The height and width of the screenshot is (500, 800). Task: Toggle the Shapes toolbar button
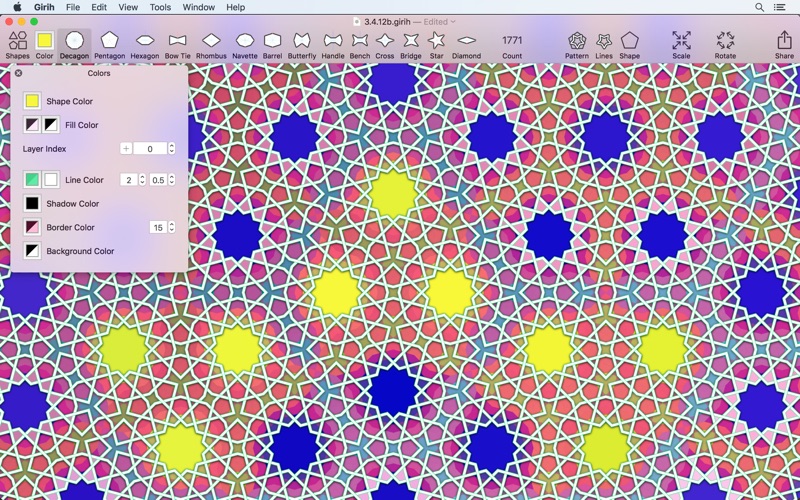18,44
